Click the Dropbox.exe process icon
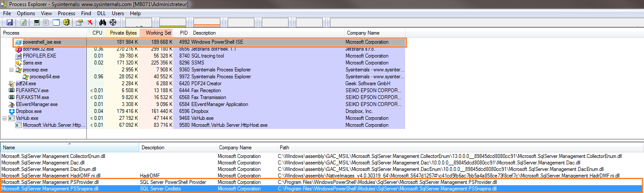The width and height of the screenshot is (644, 193). tap(12, 111)
